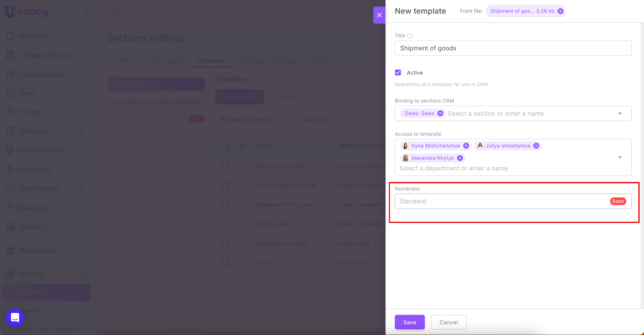Click the Cancel button
This screenshot has width=644, height=335.
448,322
